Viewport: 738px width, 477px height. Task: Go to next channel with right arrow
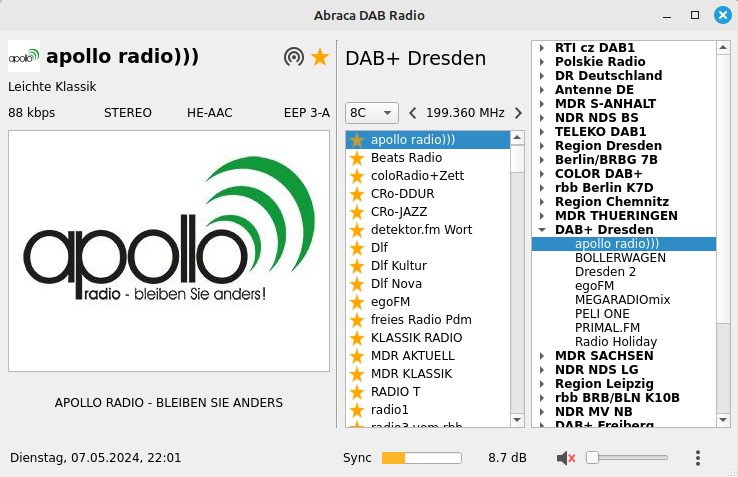point(518,113)
